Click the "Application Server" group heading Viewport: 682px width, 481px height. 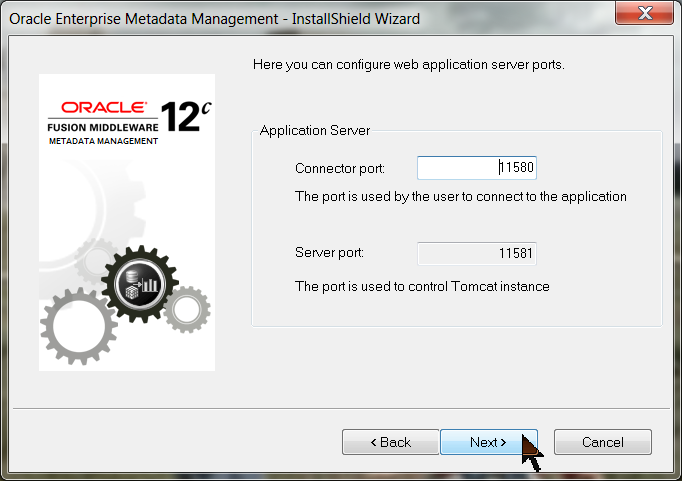click(x=315, y=131)
